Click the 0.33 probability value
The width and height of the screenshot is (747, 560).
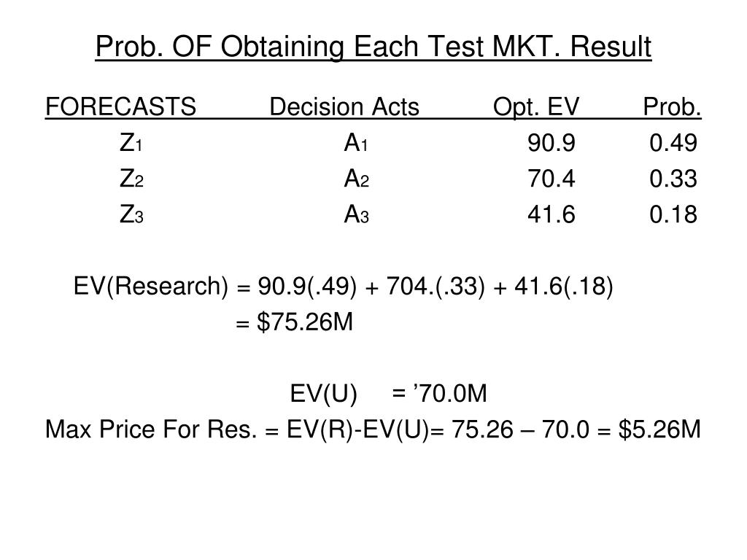pyautogui.click(x=673, y=179)
